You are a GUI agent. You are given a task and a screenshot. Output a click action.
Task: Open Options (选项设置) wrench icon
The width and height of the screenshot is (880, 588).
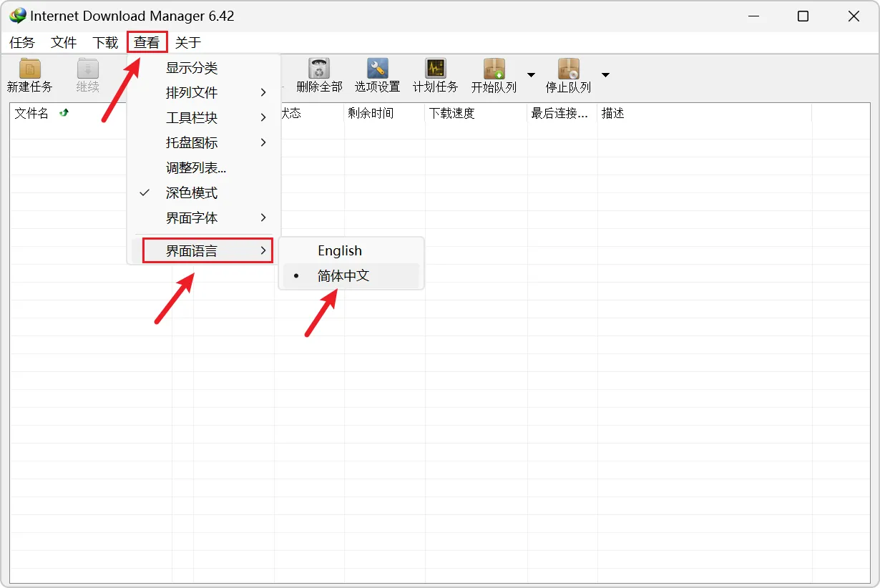(x=378, y=69)
